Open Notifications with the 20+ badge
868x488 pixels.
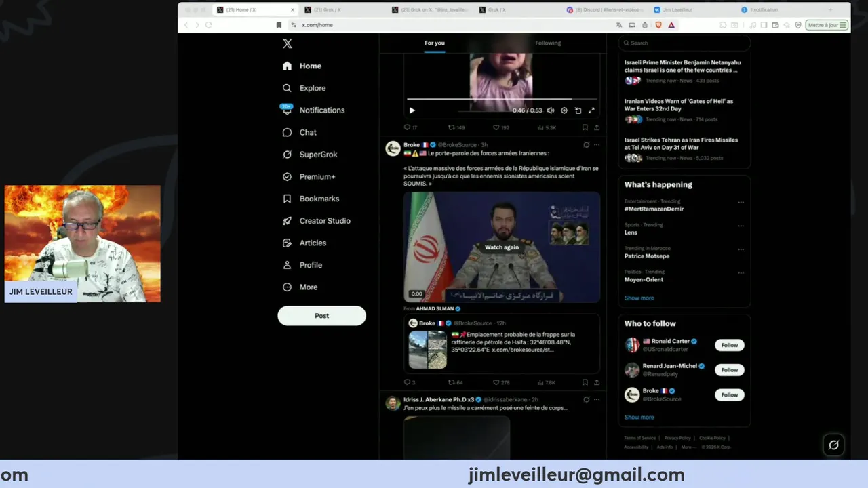pyautogui.click(x=313, y=110)
